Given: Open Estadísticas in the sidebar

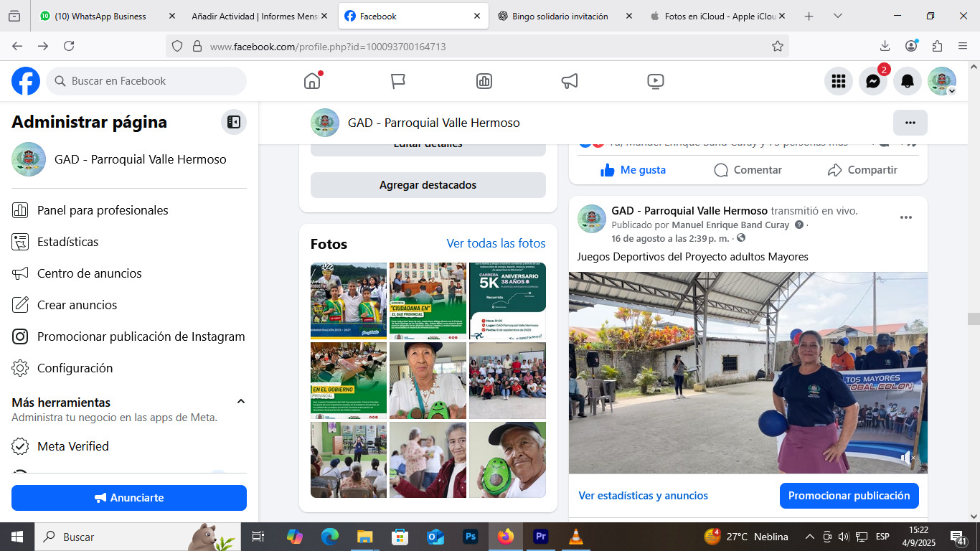Looking at the screenshot, I should coord(67,242).
